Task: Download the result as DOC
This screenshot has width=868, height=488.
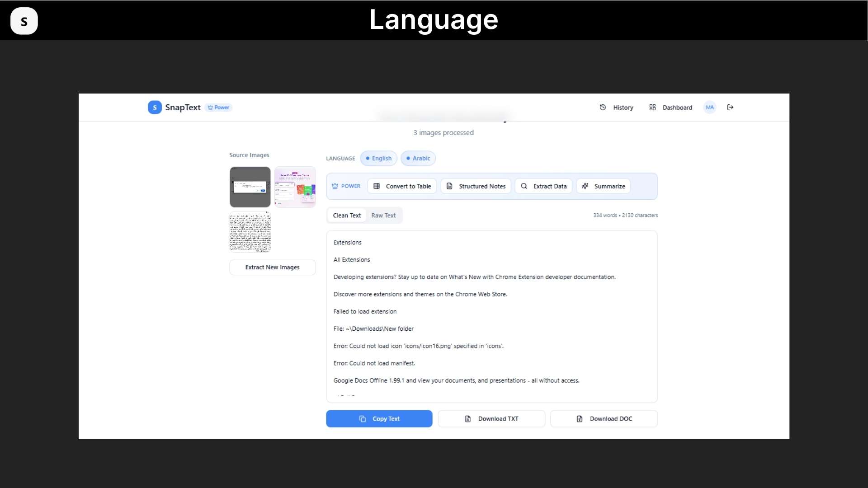Action: 604,419
